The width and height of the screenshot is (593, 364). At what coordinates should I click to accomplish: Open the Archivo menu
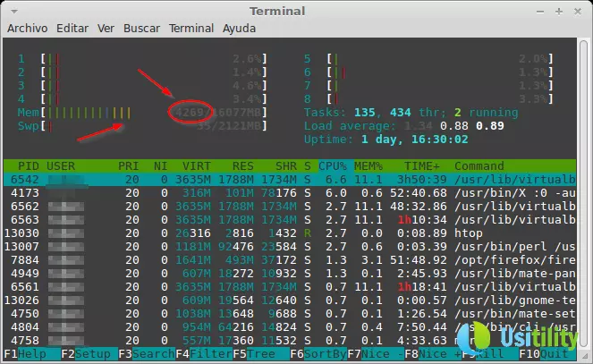pos(28,29)
